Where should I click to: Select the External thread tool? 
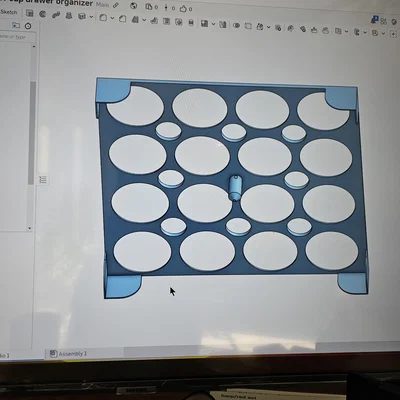[x=191, y=23]
